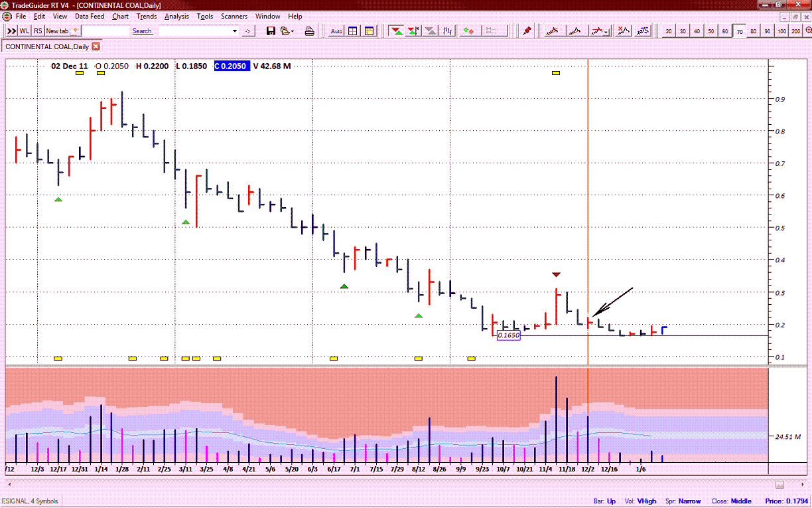Click the Save floppy disk icon
The height and width of the screenshot is (508, 812).
[271, 31]
